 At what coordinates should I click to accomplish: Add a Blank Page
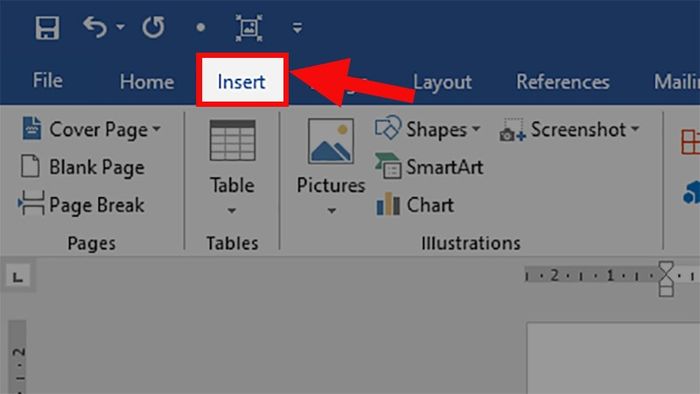(82, 167)
